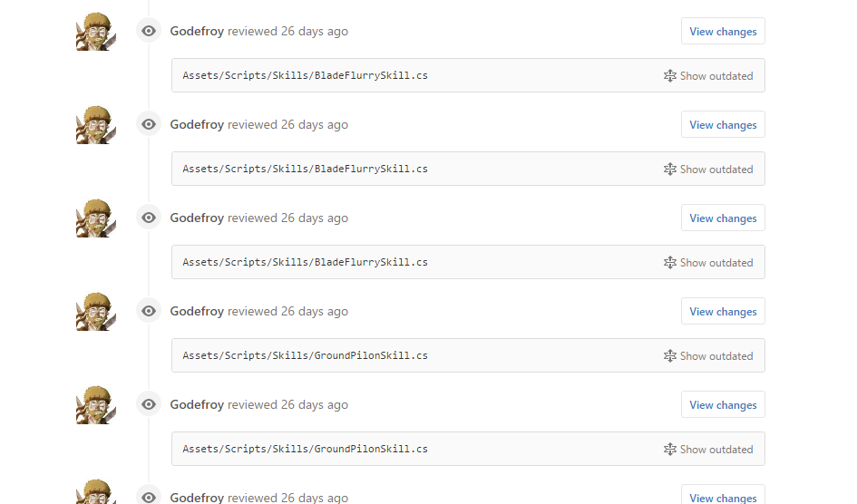Open the first Assets/Scripts/Skills/GroundPilonSkill.cs file path
The width and height of the screenshot is (857, 504).
[x=305, y=355]
